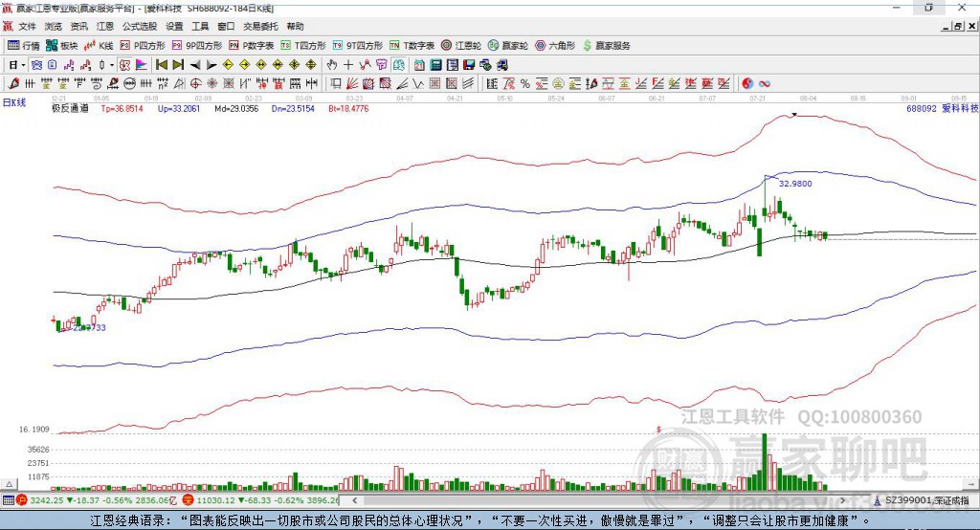Image resolution: width=980 pixels, height=530 pixels.
Task: Open the calendar date icon
Action: point(419,65)
